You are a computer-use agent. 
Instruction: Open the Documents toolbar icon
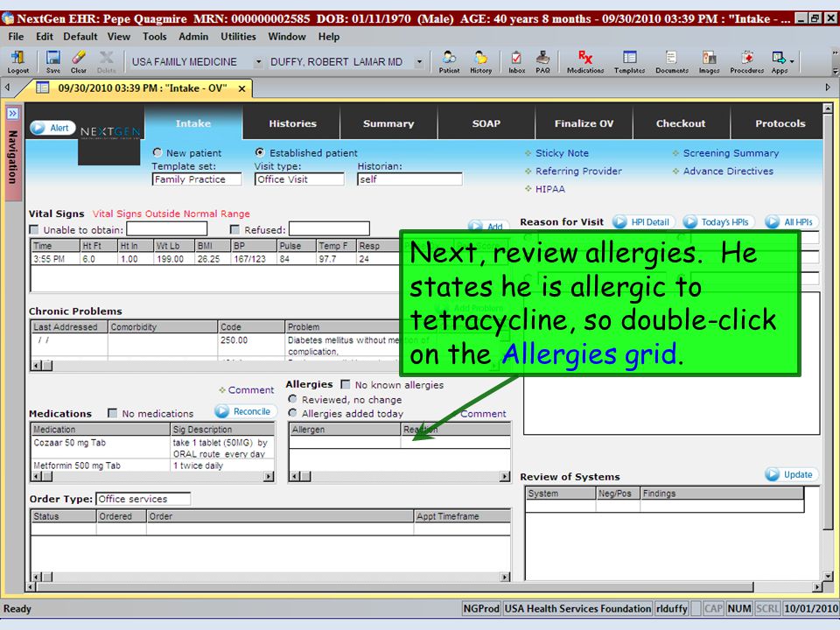[672, 61]
